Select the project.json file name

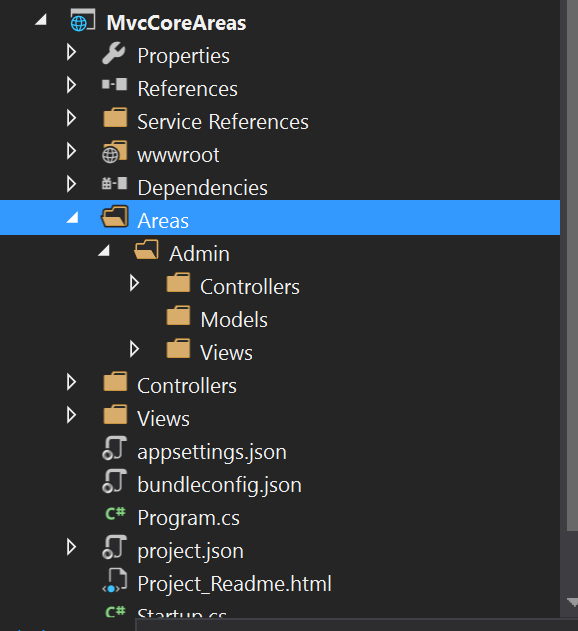click(x=190, y=551)
